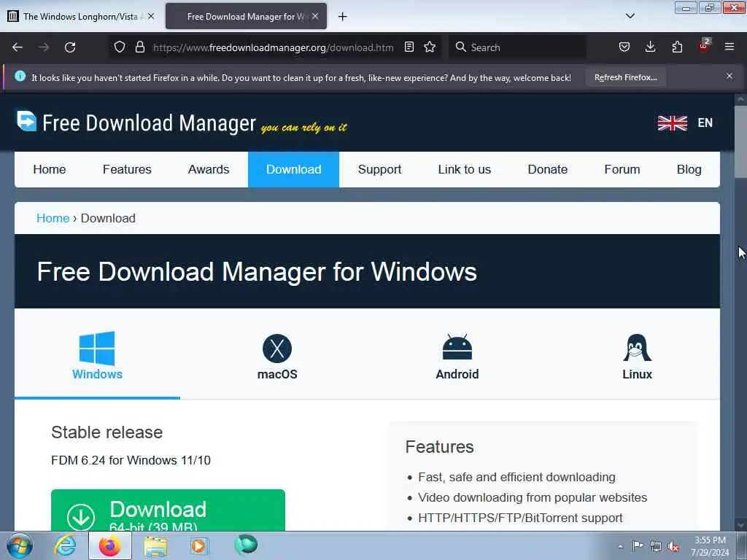Open Windows Media Player taskbar icon
Image resolution: width=747 pixels, height=560 pixels.
point(198,545)
